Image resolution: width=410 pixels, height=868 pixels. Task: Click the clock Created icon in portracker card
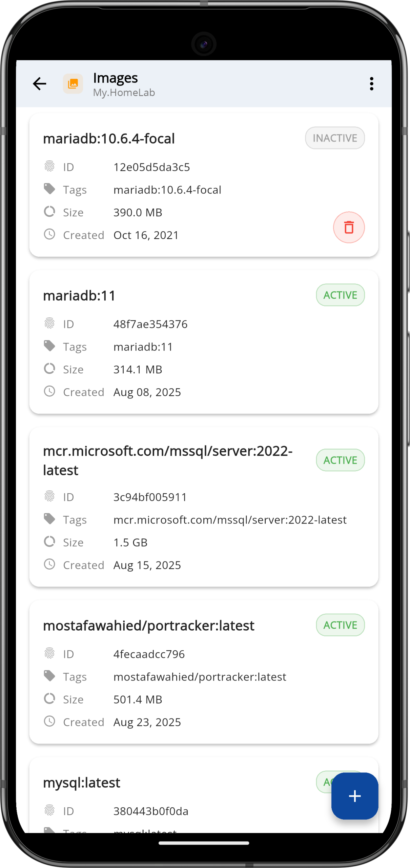click(x=49, y=721)
